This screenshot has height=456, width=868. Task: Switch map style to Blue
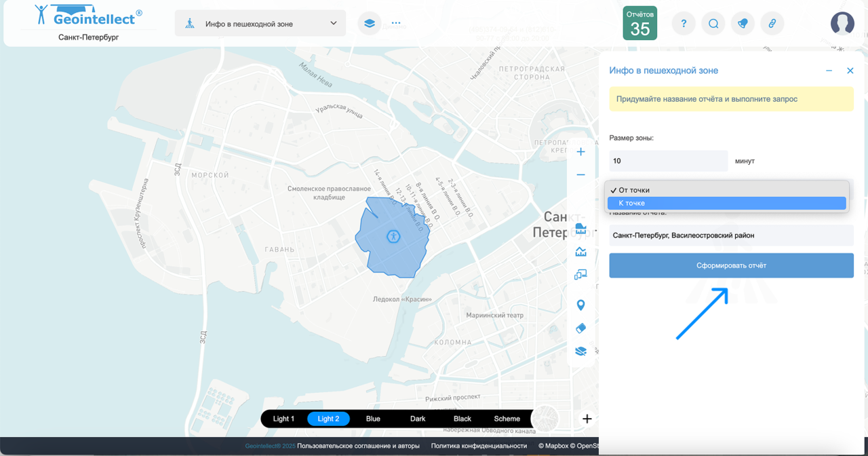(x=373, y=419)
